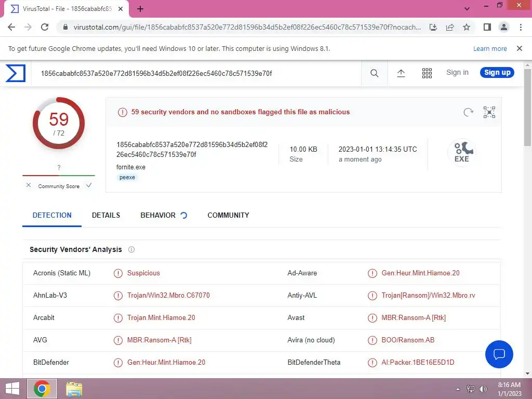Switch to the COMMUNITY tab
532x399 pixels.
(x=229, y=215)
